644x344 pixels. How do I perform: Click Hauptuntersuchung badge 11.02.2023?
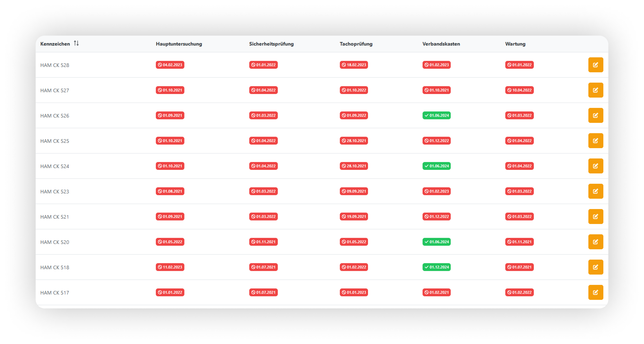170,267
